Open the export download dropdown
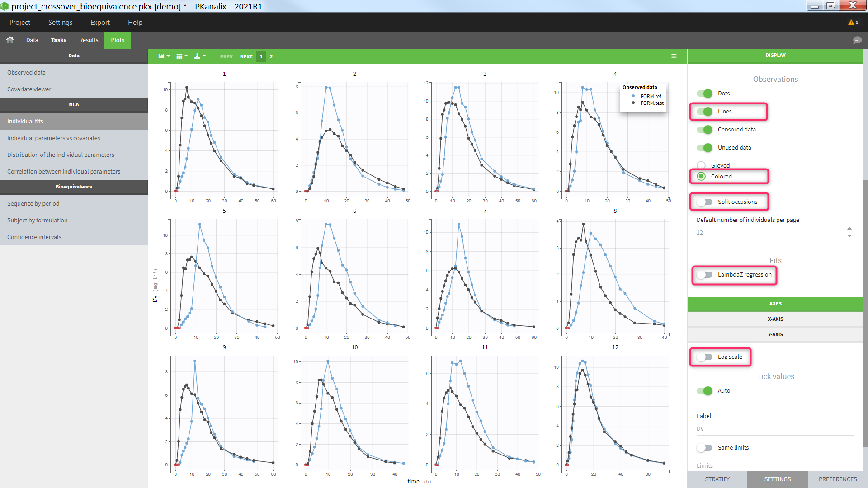This screenshot has width=868, height=488. pos(199,56)
